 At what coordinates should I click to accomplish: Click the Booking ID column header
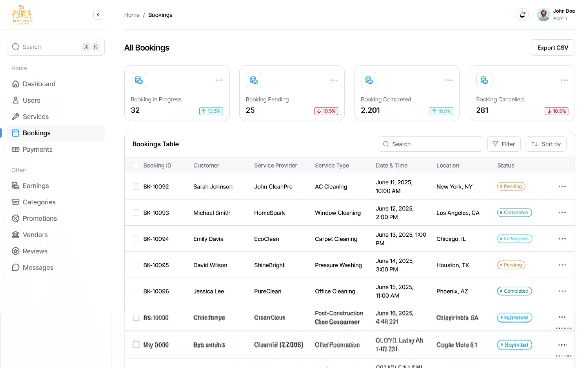point(157,165)
